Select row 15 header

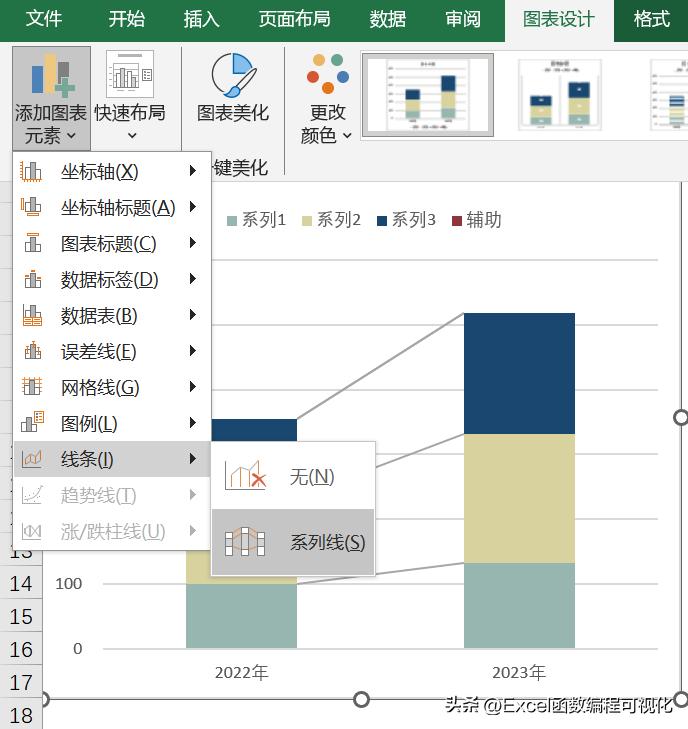[x=21, y=616]
